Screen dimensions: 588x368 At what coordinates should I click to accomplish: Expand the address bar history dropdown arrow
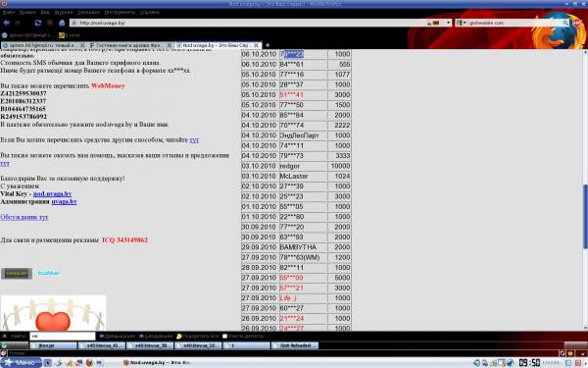448,23
